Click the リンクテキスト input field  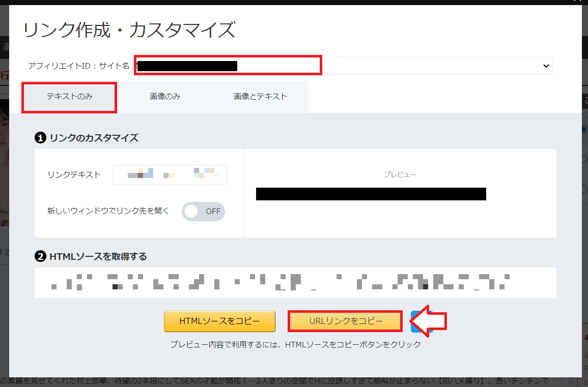pos(170,174)
